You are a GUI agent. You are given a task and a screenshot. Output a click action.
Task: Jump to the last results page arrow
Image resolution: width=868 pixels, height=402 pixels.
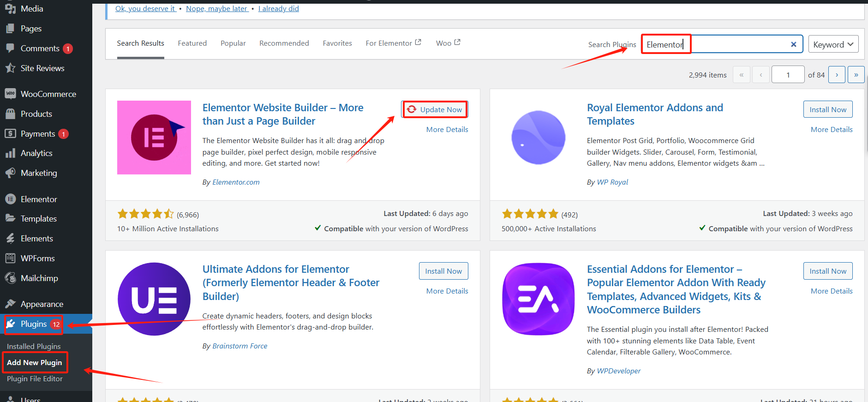(856, 75)
